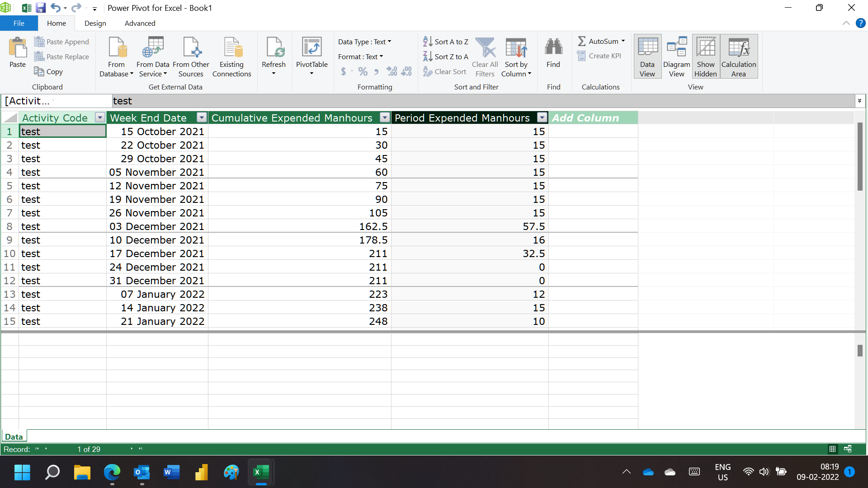Toggle the Calculation Area view
Image resolution: width=868 pixels, height=488 pixels.
coord(739,56)
